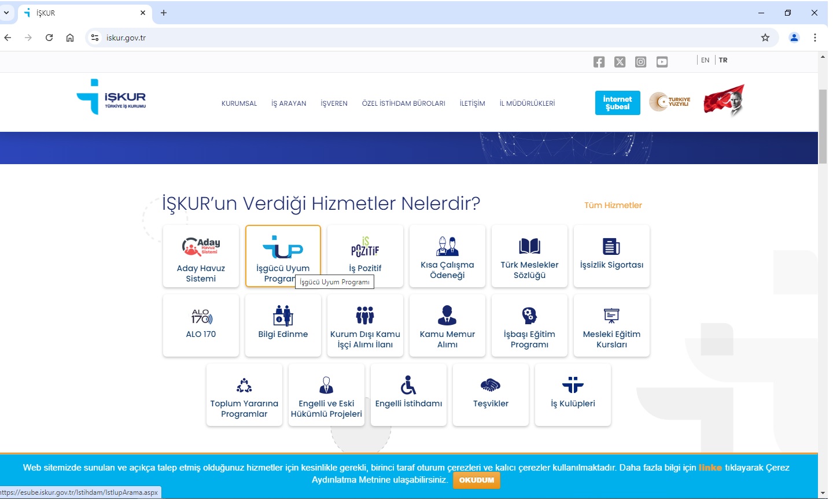Open the Mesleki Eğitim Kursları card
Image resolution: width=833 pixels, height=504 pixels.
tap(611, 325)
